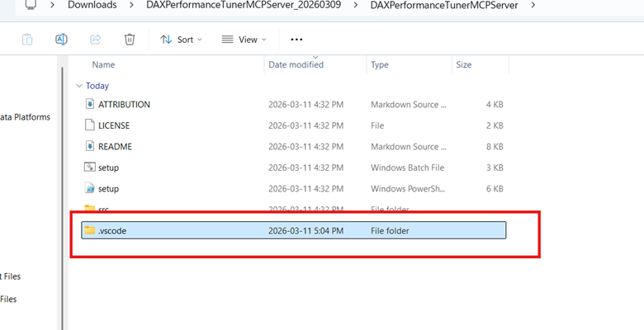The image size is (644, 330).
Task: Open the Sort dropdown menu
Action: (x=182, y=39)
